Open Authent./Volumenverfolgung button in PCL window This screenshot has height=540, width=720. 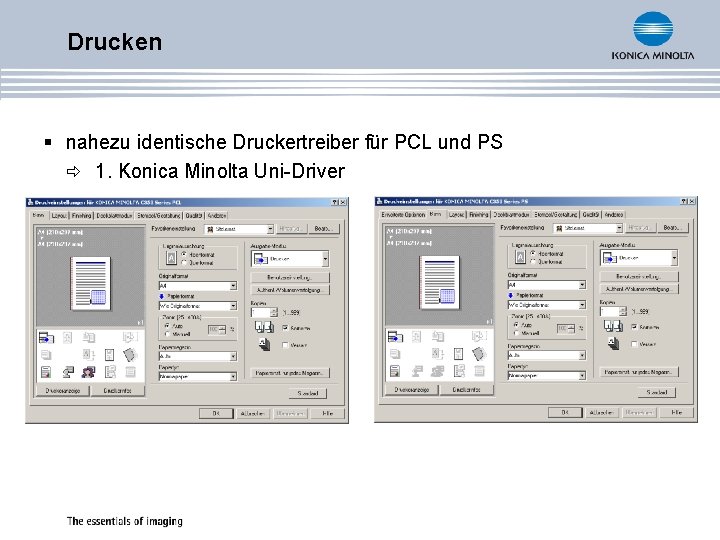[x=290, y=290]
